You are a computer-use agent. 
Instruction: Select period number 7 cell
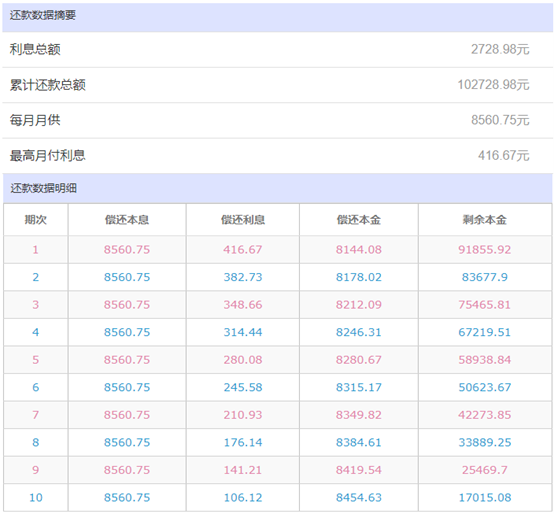pyautogui.click(x=36, y=415)
